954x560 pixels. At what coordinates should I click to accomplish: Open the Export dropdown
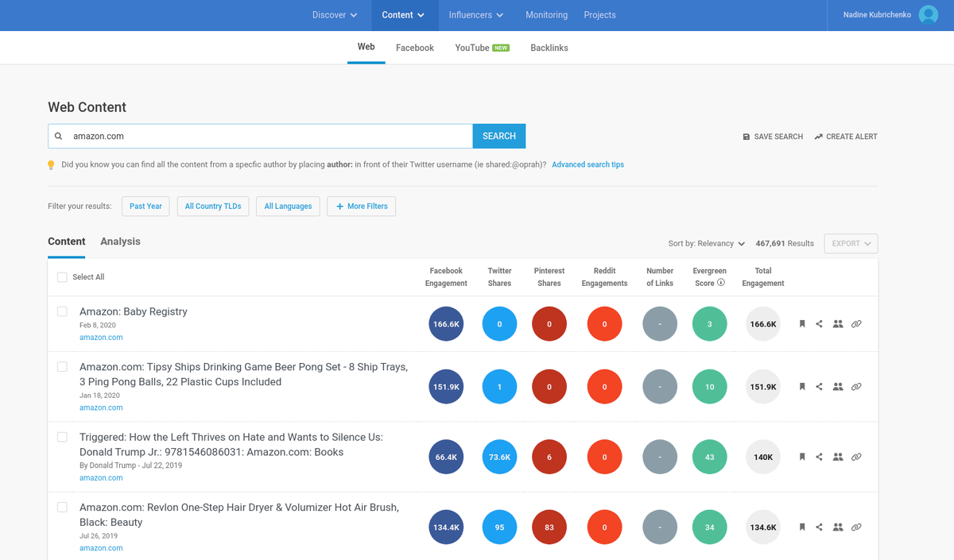851,244
